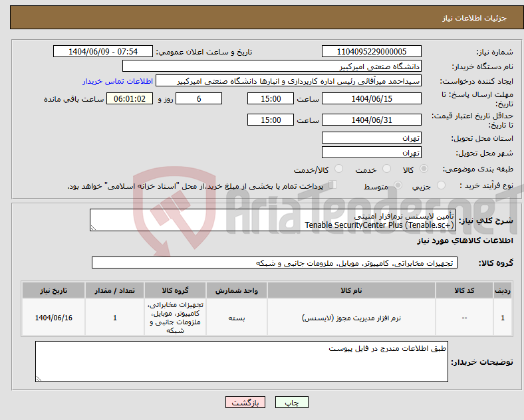
Task: Click the heading اطلاعات کالاهای مورد نیاز
Action: click(x=465, y=241)
